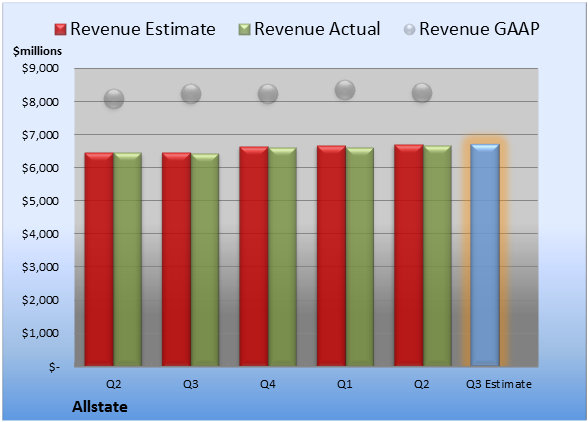Click the first Q2 GAAP revenue sphere
The image size is (588, 422).
click(x=114, y=99)
